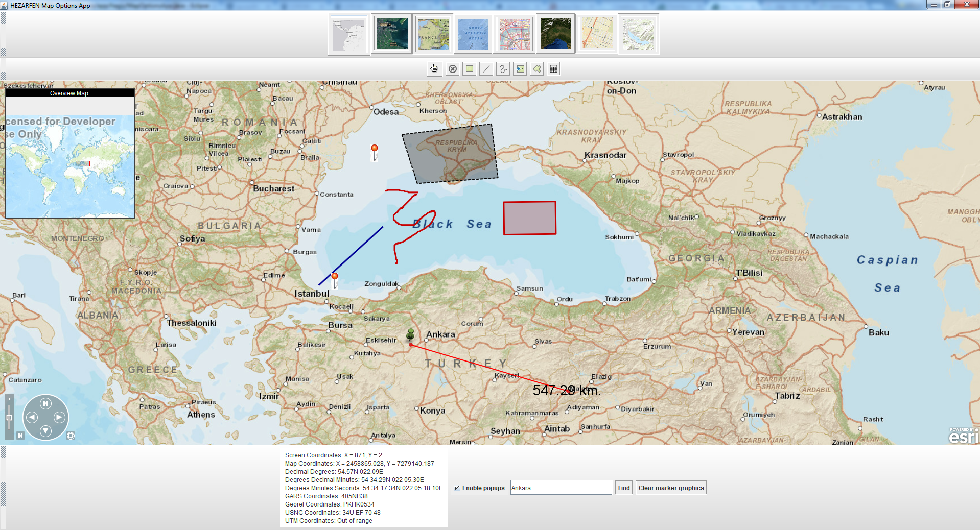980x530 pixels.
Task: Click the Find button
Action: [623, 488]
